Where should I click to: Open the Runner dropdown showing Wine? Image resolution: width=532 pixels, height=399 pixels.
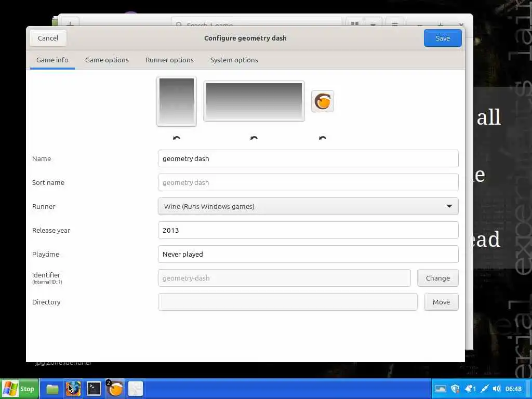[308, 206]
